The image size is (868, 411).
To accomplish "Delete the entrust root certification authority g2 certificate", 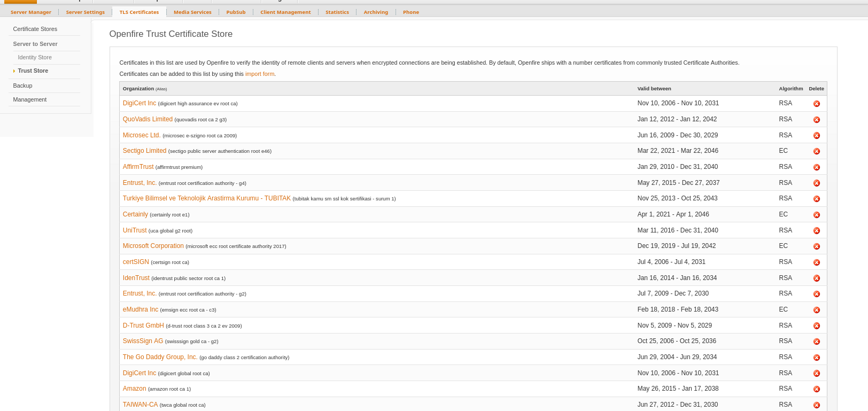I will 816,294.
